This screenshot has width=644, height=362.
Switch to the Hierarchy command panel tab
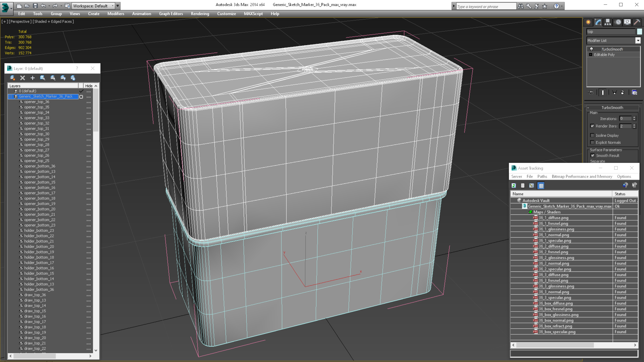tap(608, 22)
